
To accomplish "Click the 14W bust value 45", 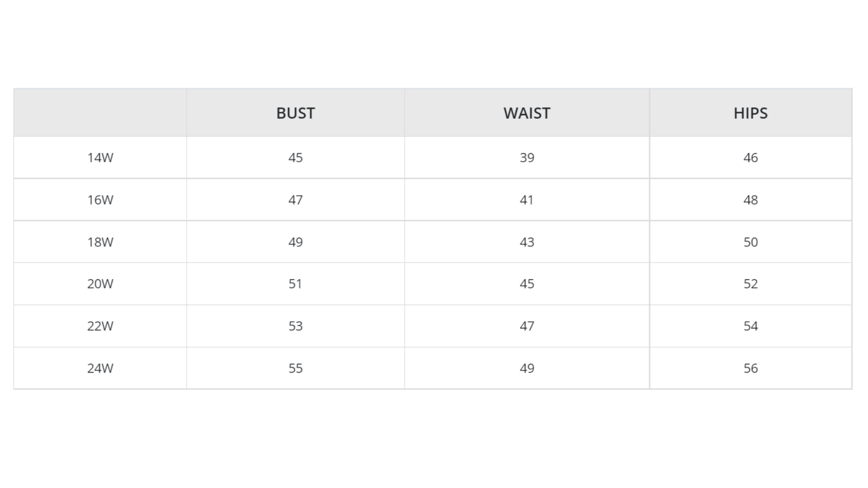I will pyautogui.click(x=295, y=158).
